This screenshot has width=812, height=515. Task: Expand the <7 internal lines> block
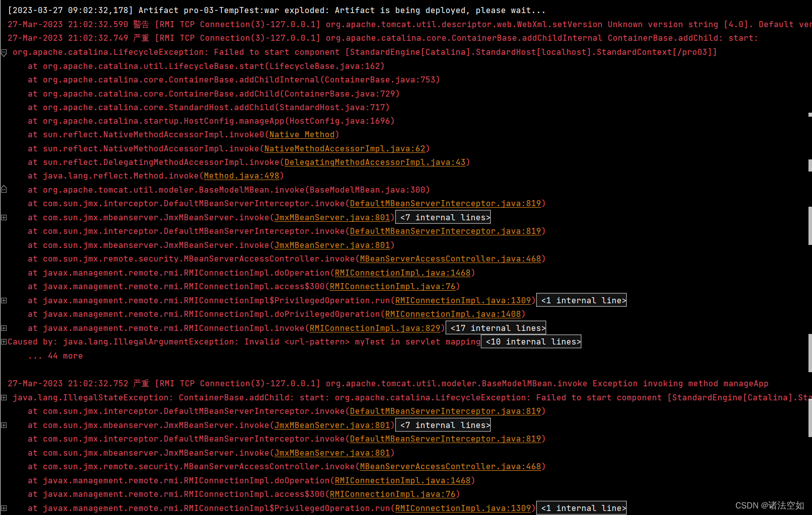[443, 217]
